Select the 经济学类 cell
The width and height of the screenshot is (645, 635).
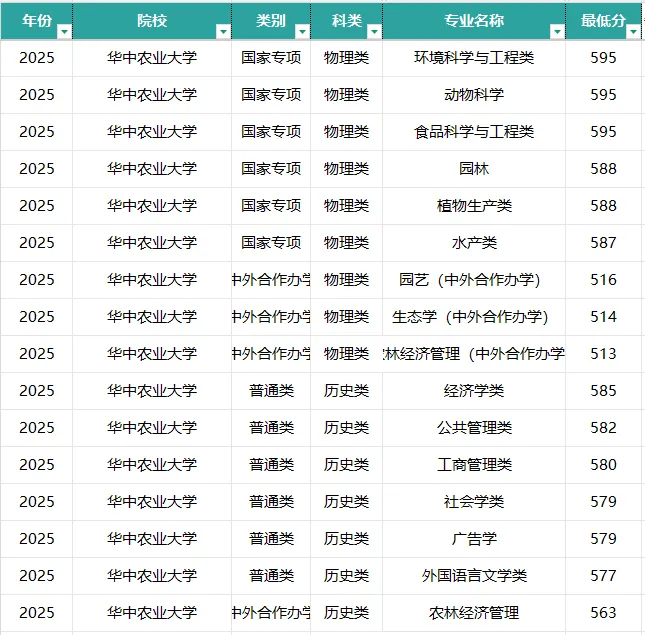click(474, 391)
